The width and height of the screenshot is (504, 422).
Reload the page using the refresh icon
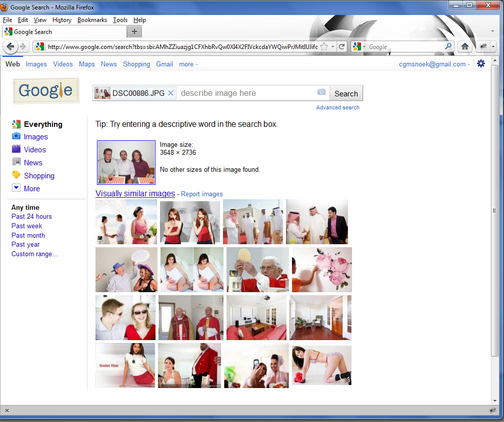point(342,46)
